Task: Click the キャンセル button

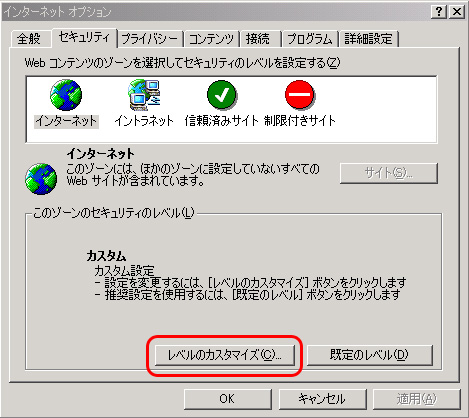Action: [322, 399]
